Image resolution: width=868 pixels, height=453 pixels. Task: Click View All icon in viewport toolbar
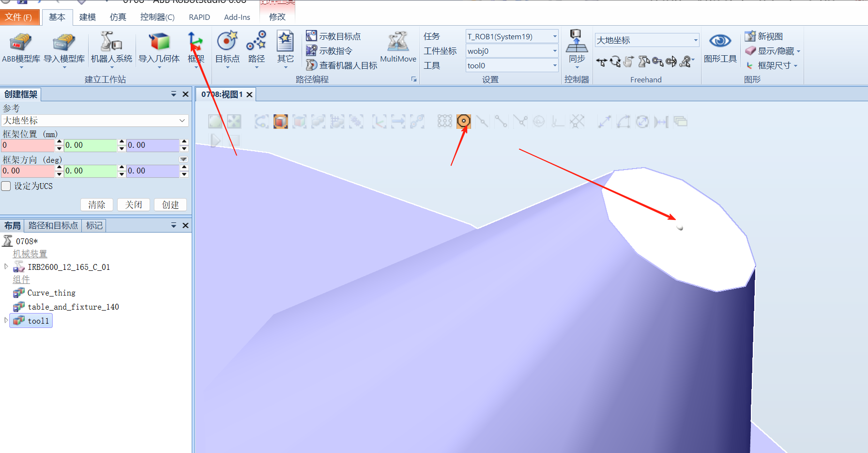215,121
